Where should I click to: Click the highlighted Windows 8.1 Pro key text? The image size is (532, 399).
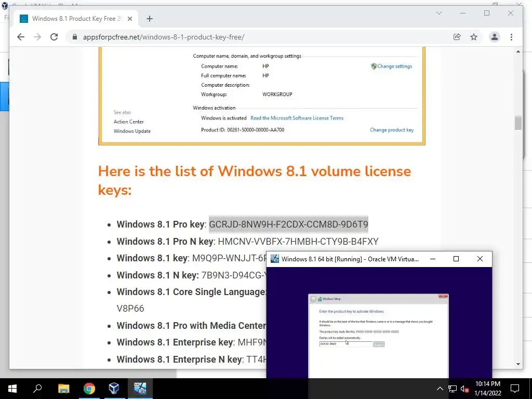click(288, 224)
